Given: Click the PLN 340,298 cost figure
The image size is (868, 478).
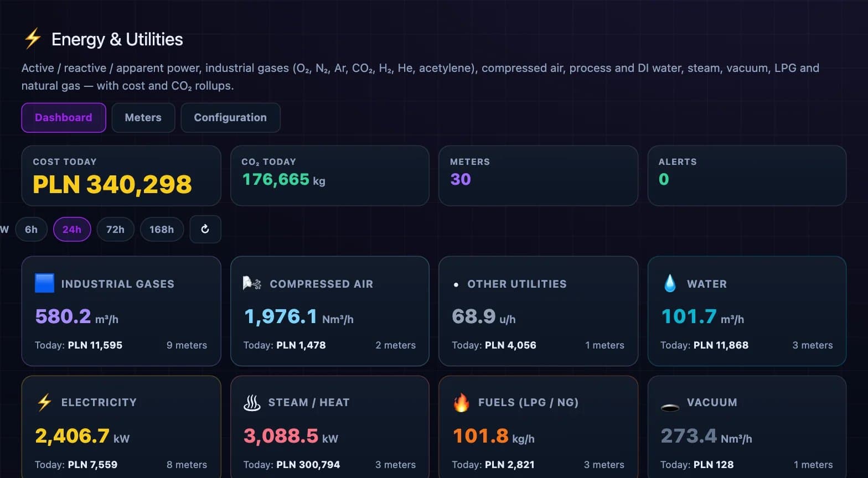Looking at the screenshot, I should [x=112, y=184].
